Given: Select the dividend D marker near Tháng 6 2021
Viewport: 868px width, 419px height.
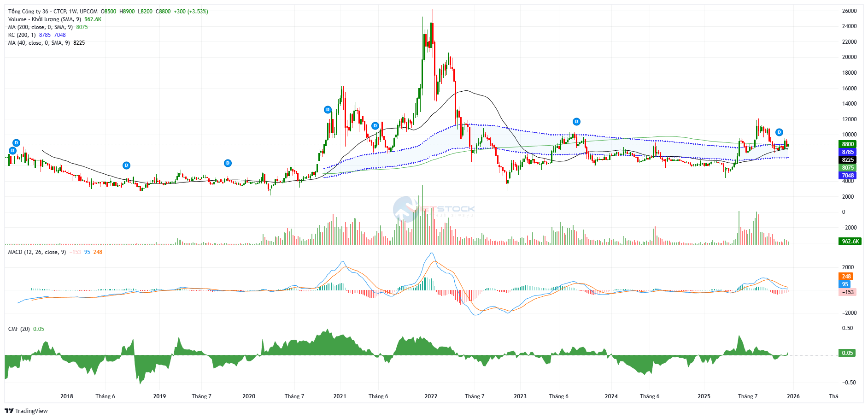Looking at the screenshot, I should point(375,126).
